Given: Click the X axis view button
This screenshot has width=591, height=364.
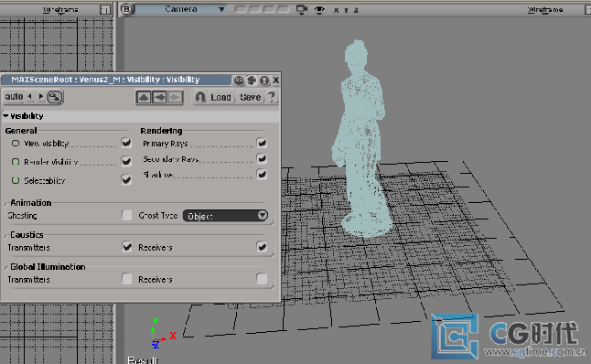Looking at the screenshot, I should [336, 10].
